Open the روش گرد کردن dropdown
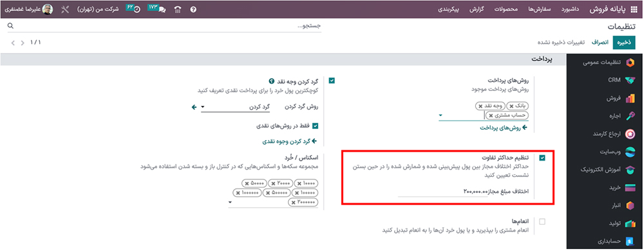644x251 pixels. pos(236,107)
